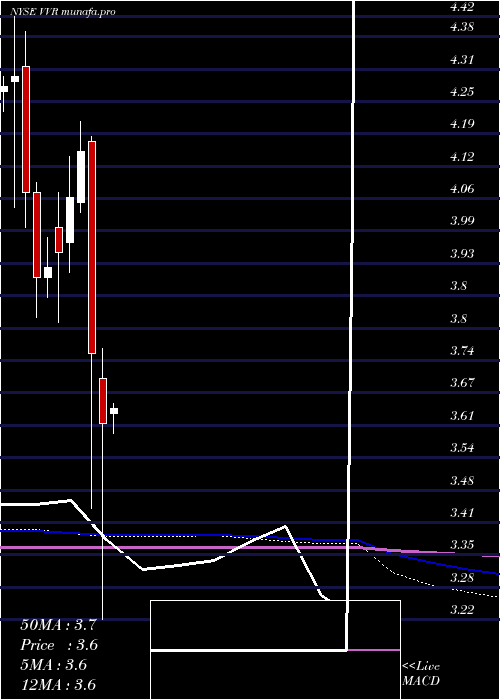Click the 3.74 price axis label

click(x=462, y=351)
